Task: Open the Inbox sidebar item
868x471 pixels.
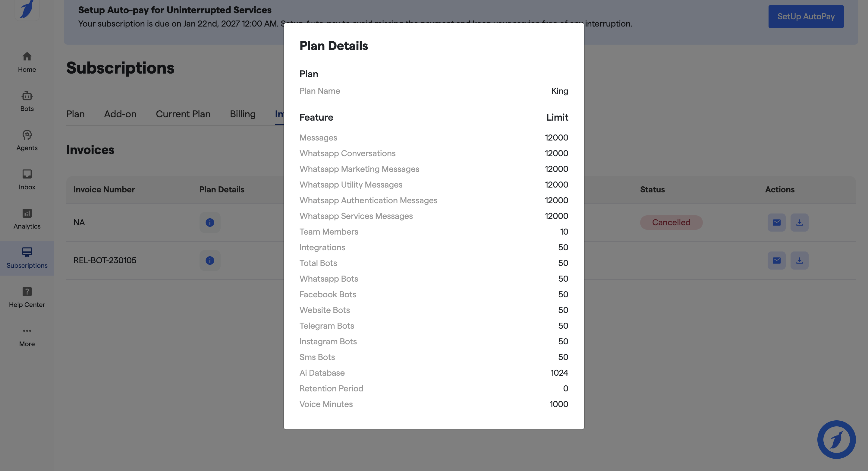Action: click(x=27, y=179)
